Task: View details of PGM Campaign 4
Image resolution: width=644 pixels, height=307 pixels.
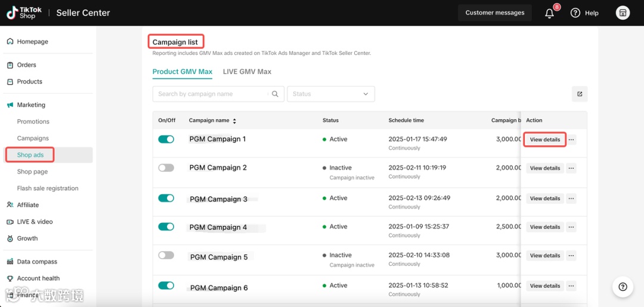Action: 545,227
